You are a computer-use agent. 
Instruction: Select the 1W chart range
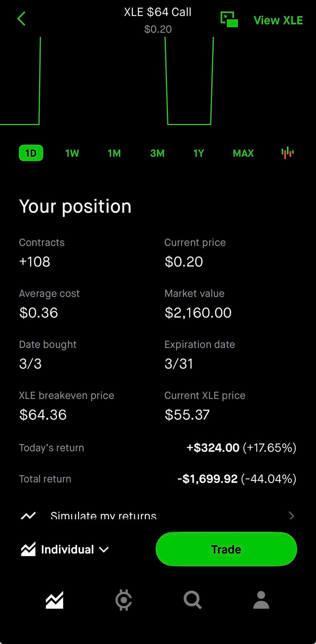pos(72,153)
